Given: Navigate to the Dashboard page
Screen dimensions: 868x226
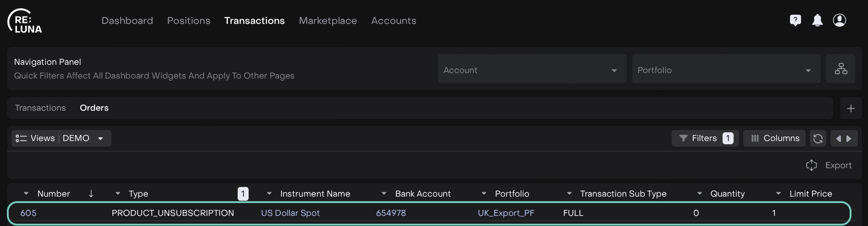Looking at the screenshot, I should [127, 21].
